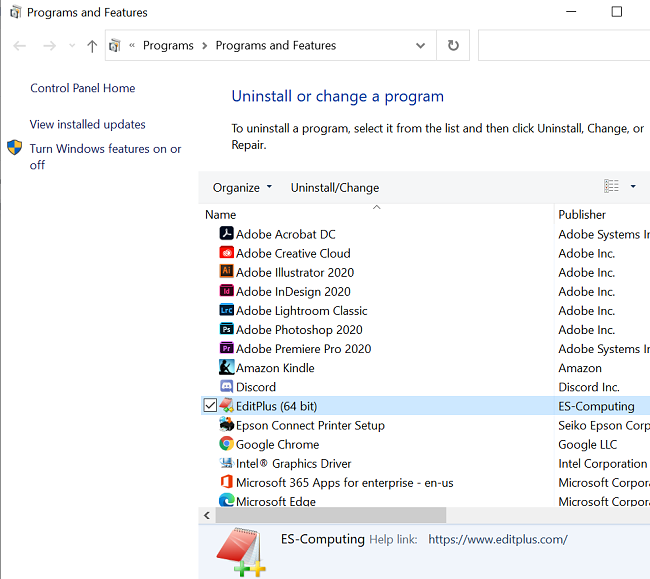Open the address bar history dropdown
The width and height of the screenshot is (650, 579).
coord(420,45)
